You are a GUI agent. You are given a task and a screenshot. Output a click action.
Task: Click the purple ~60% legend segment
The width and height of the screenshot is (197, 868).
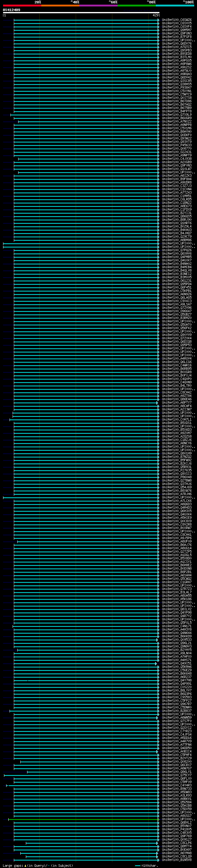tap(98, 6)
